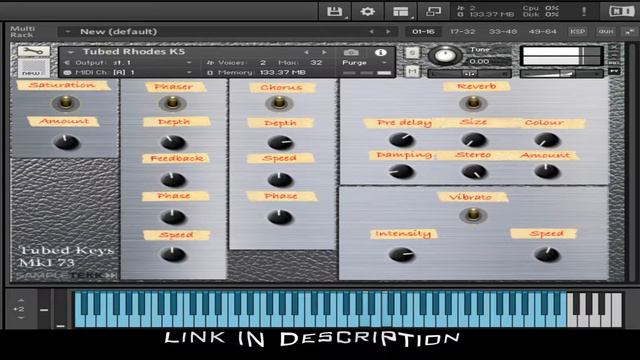Open the save/load files menu icon
The width and height of the screenshot is (640, 360).
(x=335, y=11)
